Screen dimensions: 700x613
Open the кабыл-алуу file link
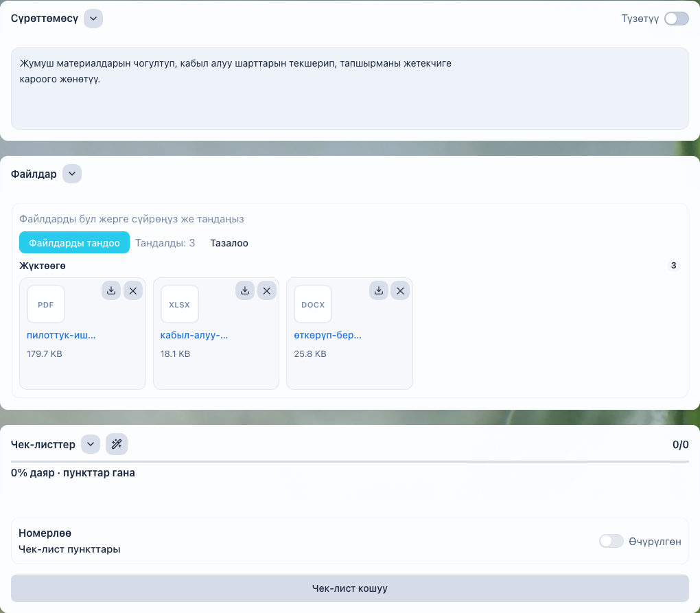click(x=194, y=335)
